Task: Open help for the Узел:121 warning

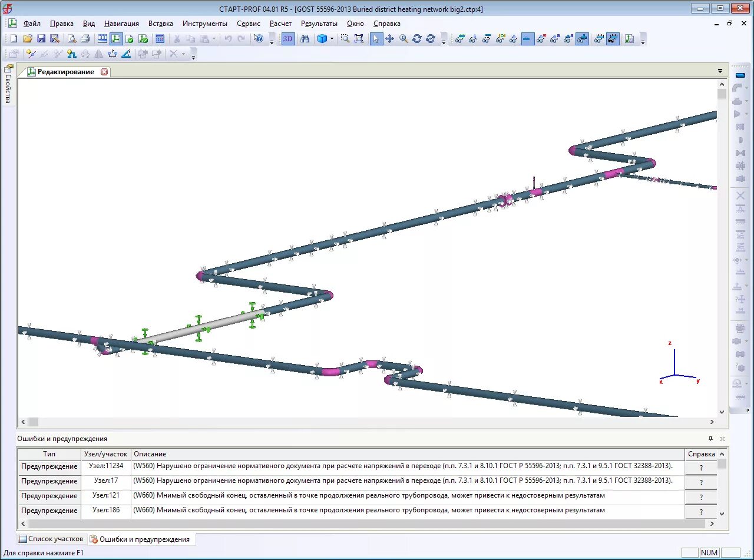Action: (x=701, y=497)
